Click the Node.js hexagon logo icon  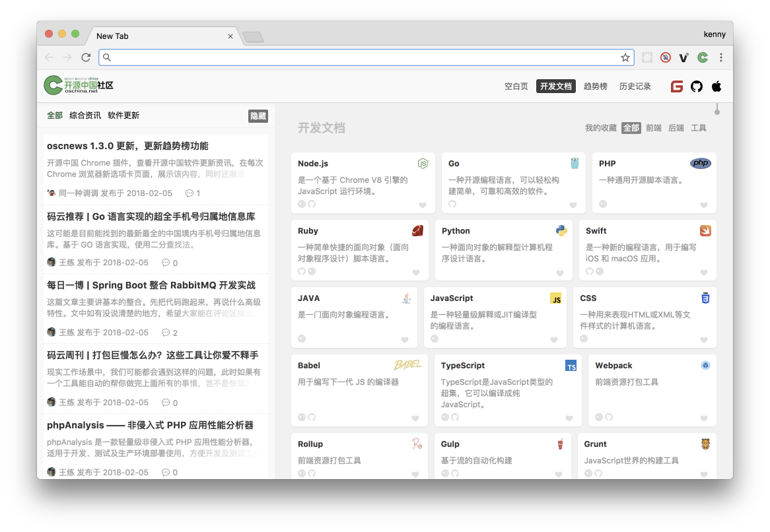(x=423, y=164)
